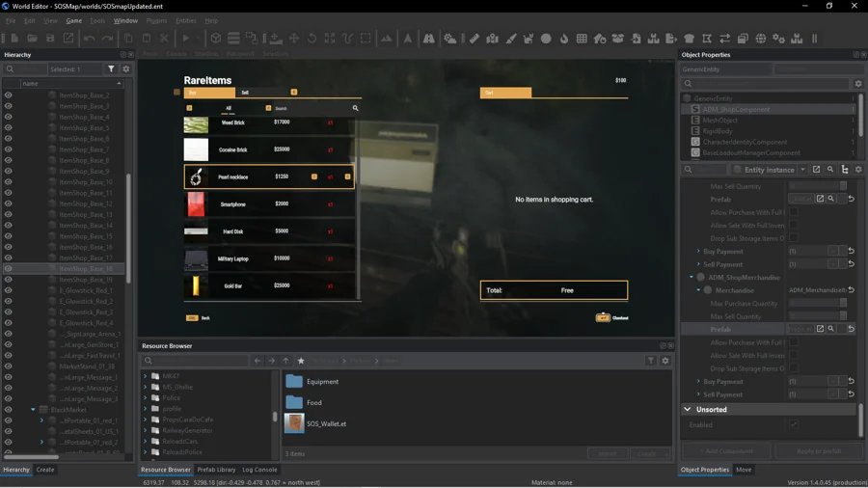Open the Tools menu
Image resolution: width=868 pixels, height=488 pixels.
(x=97, y=20)
